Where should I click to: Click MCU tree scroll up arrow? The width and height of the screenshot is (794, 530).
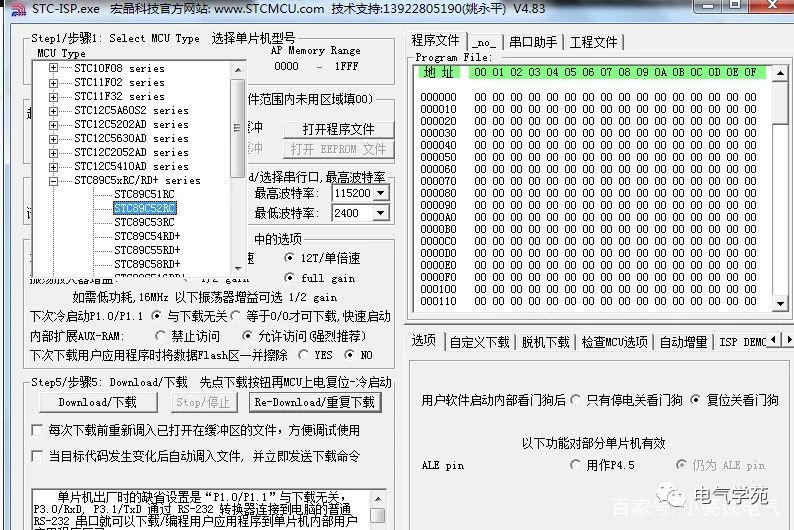(x=238, y=69)
